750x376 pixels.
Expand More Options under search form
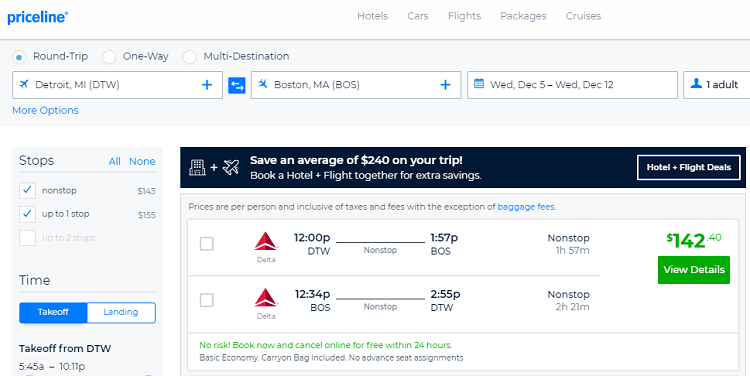(x=45, y=111)
